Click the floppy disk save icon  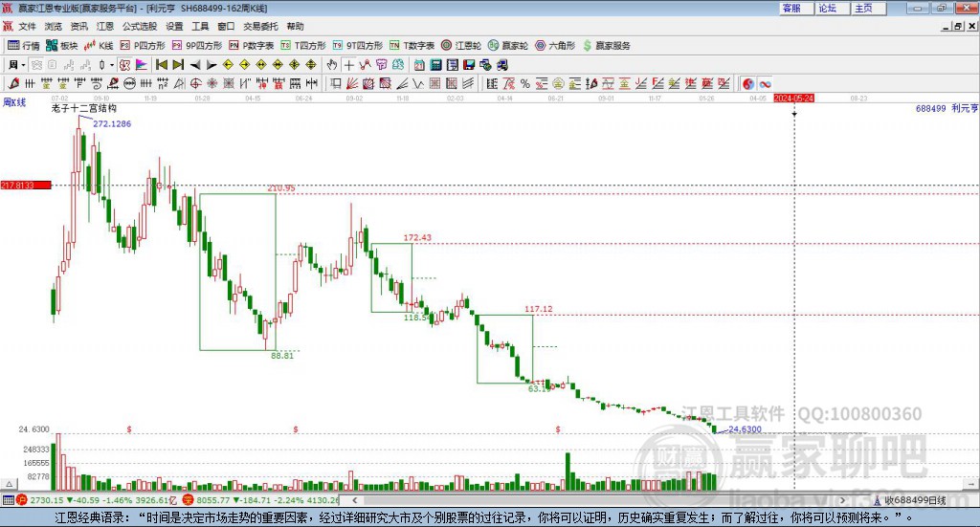pos(469,65)
